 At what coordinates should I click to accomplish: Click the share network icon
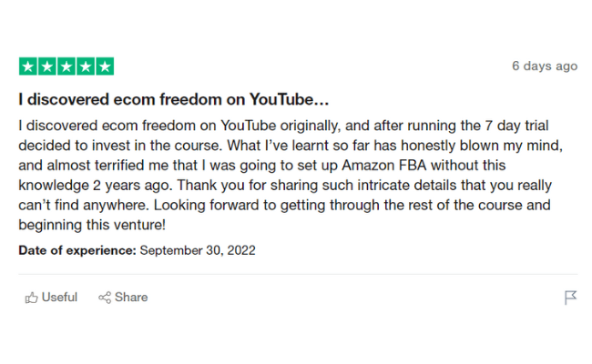pos(105,298)
